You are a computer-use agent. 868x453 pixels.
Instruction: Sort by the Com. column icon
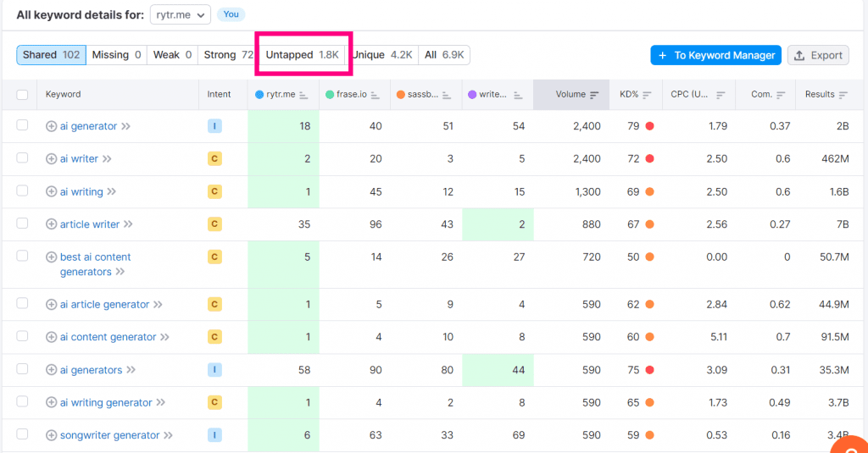pos(781,95)
